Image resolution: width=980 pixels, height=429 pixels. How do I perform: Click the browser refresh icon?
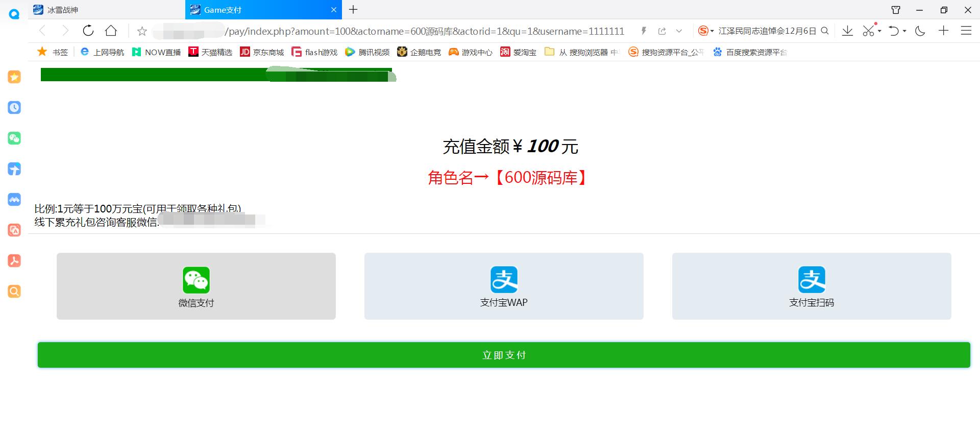(x=88, y=31)
